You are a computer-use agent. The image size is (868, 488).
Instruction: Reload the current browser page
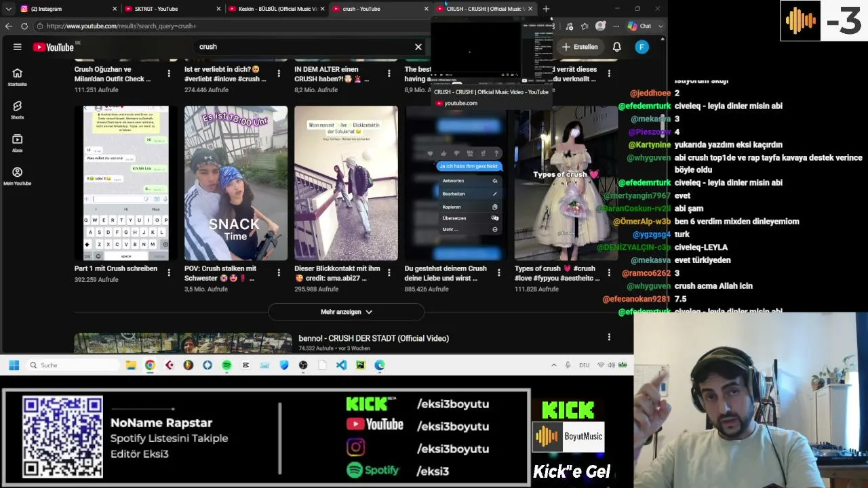[x=24, y=26]
